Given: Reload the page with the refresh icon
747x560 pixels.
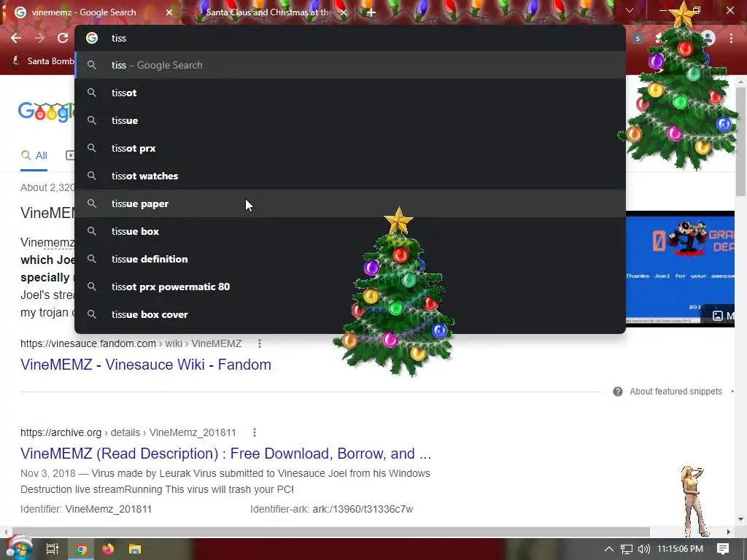Looking at the screenshot, I should (x=63, y=38).
